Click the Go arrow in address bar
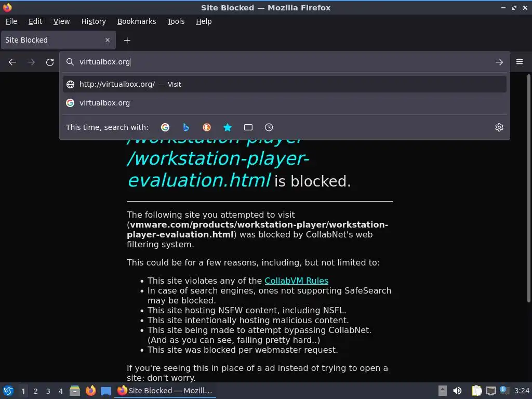 [499, 62]
